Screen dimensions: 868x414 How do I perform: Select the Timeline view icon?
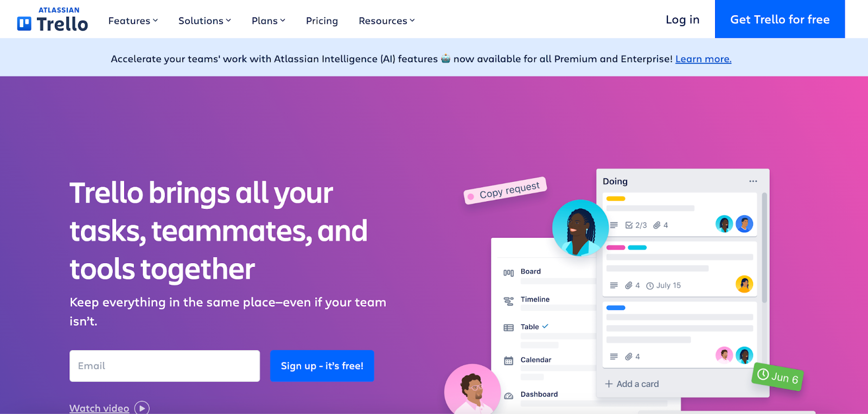pos(508,301)
